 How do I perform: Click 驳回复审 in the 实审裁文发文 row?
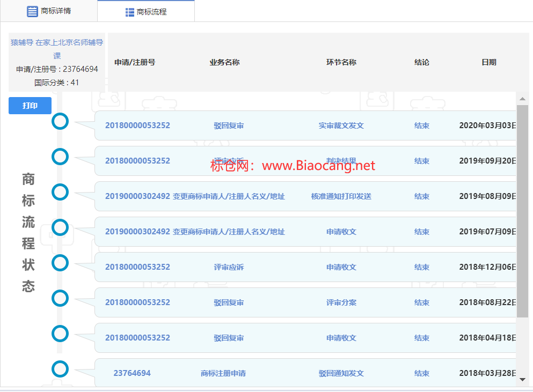229,125
